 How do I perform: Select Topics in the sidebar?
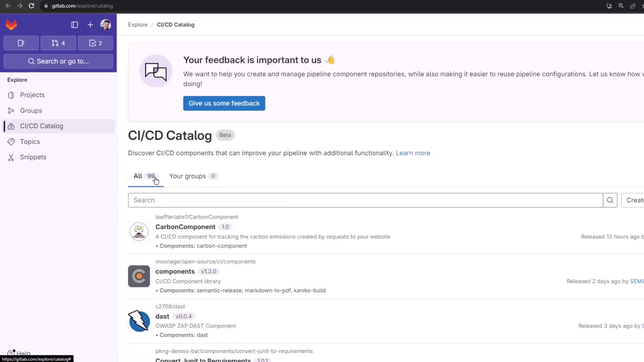[x=30, y=142]
